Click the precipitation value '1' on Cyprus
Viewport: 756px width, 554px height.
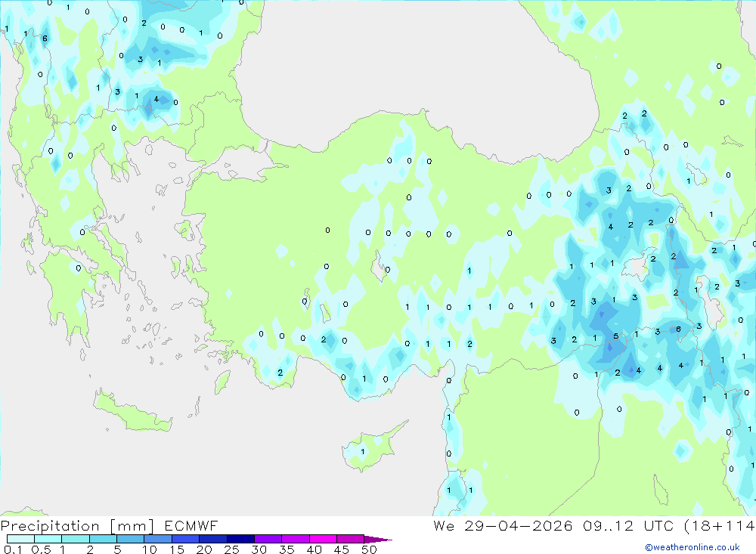point(363,452)
